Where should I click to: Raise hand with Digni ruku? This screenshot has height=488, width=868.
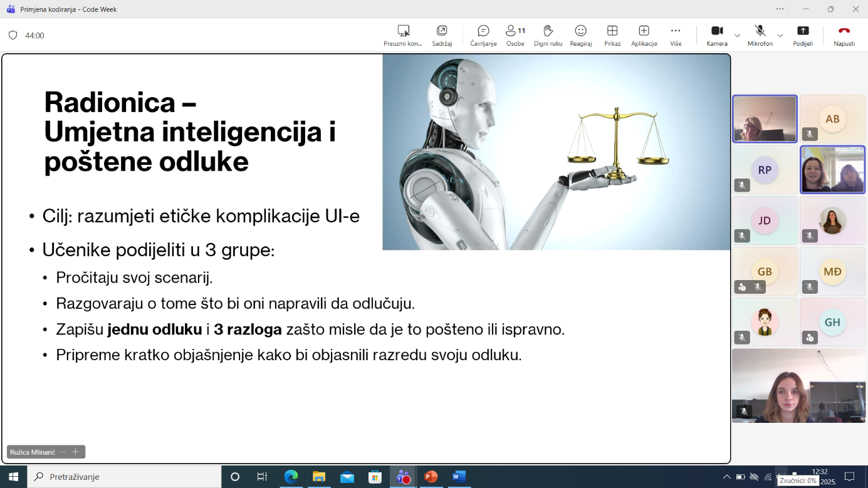click(x=548, y=35)
